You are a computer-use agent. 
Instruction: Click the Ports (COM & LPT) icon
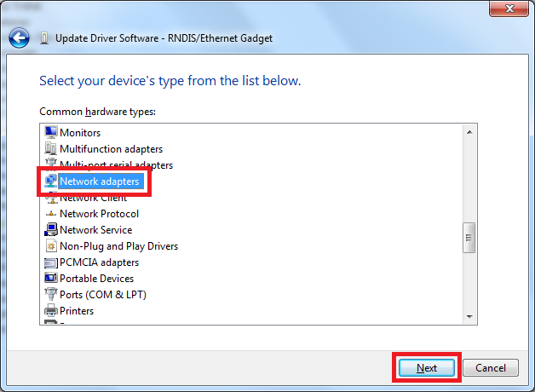(x=50, y=295)
